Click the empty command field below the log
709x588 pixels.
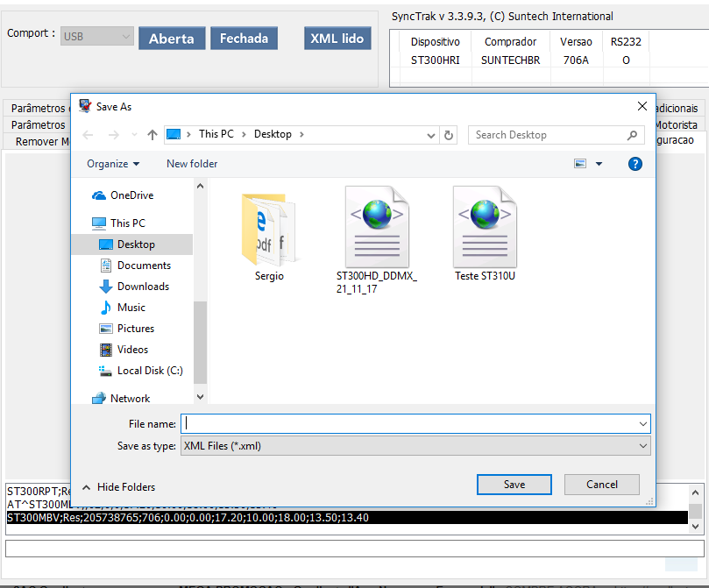(354, 549)
